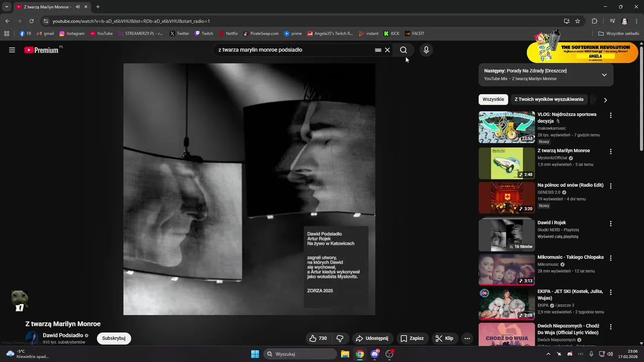This screenshot has height=362, width=644.
Task: Open options for Myslovitz Z twarzą Marilyn Monroe
Action: pos(611,151)
